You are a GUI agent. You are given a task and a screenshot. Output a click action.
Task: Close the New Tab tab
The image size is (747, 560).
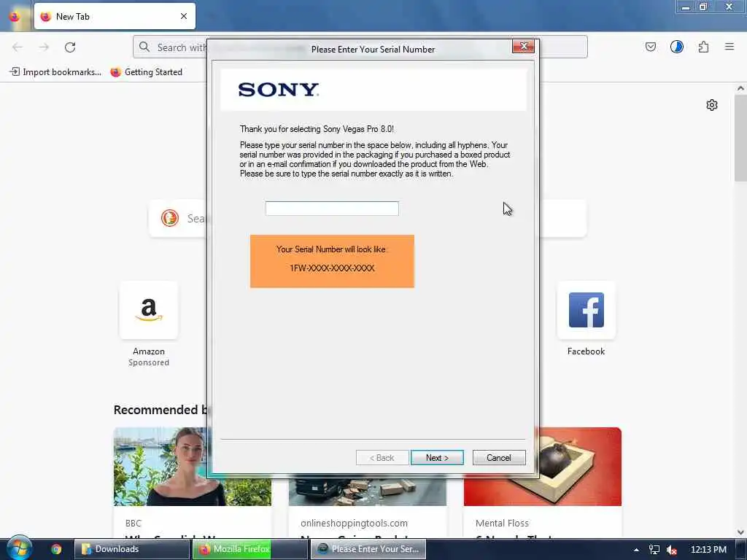point(184,16)
